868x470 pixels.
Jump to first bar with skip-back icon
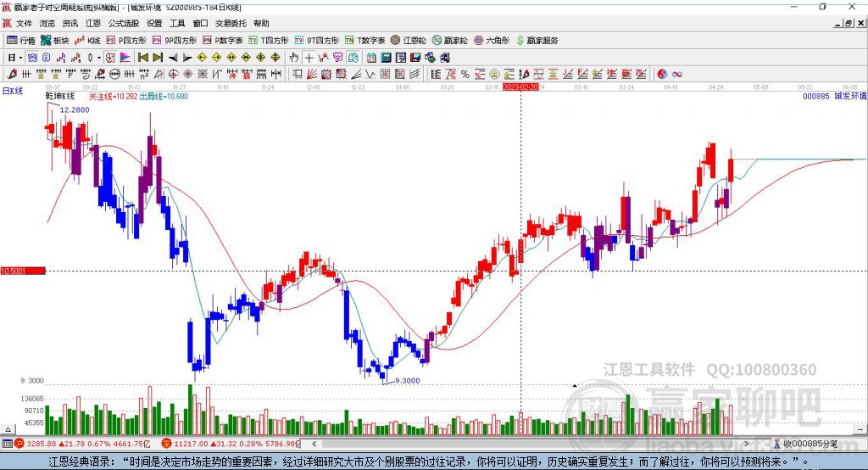[142, 58]
